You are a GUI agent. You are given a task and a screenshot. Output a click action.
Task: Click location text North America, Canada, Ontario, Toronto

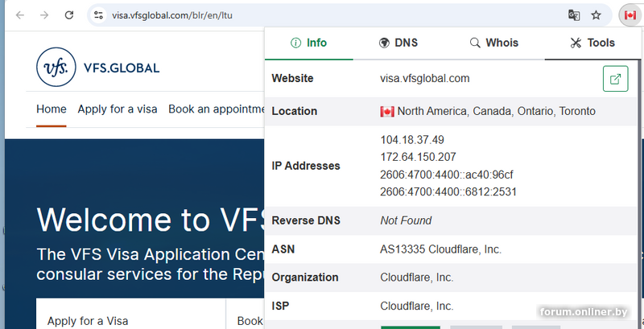[x=497, y=111]
